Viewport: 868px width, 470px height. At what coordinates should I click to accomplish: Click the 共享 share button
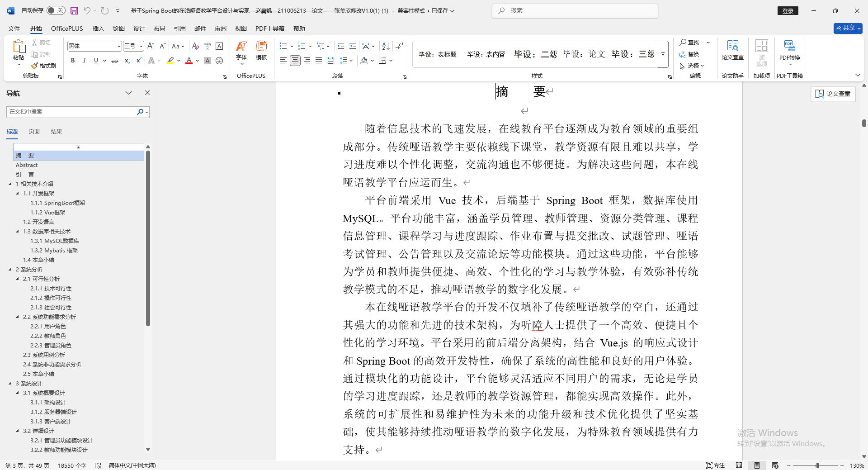(x=847, y=28)
